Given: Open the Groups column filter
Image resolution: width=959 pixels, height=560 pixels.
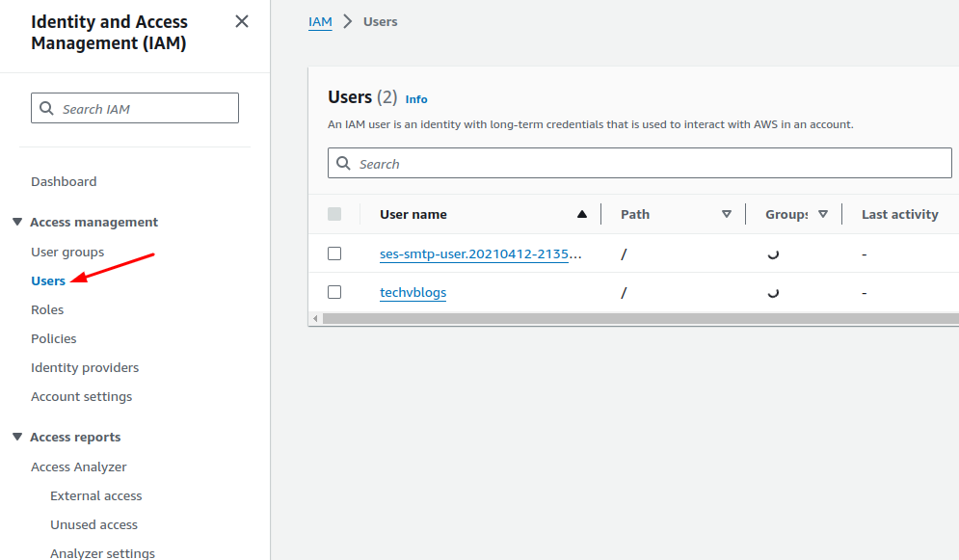Looking at the screenshot, I should click(823, 213).
